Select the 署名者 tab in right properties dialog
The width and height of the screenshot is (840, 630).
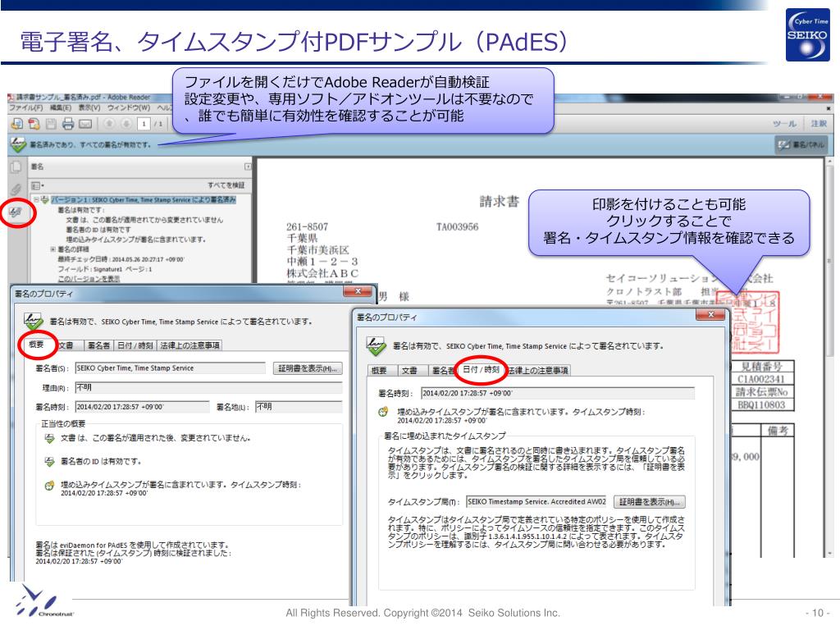[x=442, y=371]
